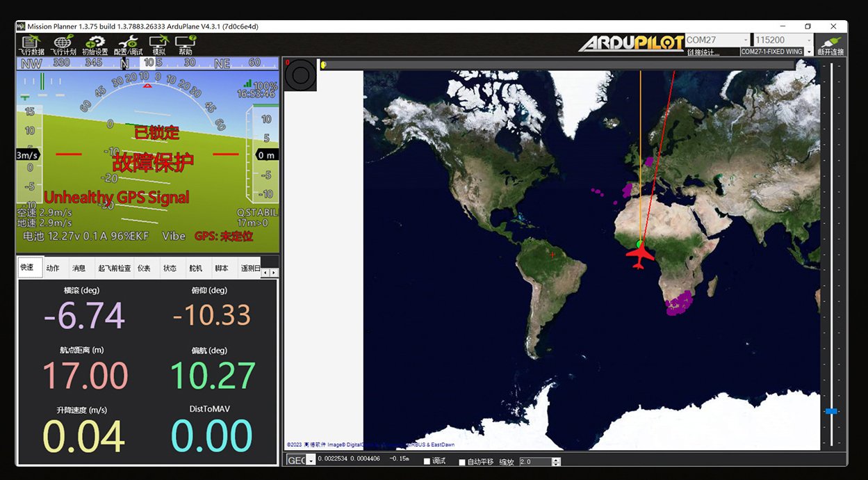Click the 故障保护 failsafe message in HUD

pyautogui.click(x=153, y=162)
